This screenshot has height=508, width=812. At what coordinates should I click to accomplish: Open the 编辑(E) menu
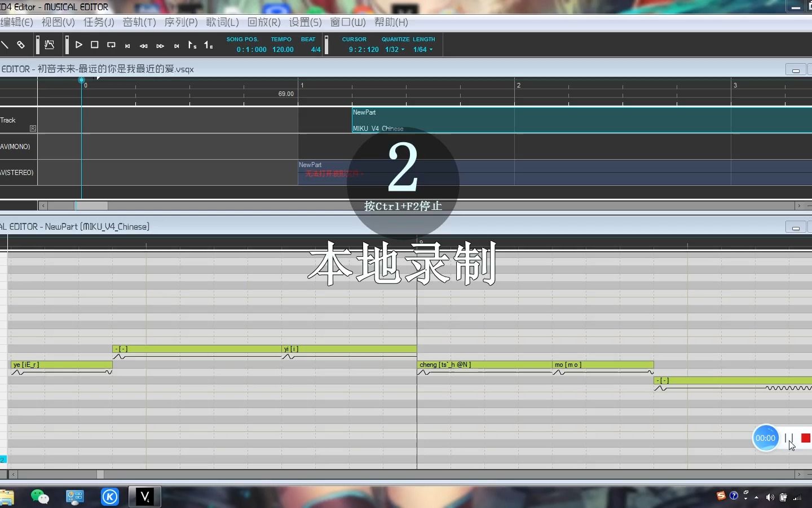[16, 22]
